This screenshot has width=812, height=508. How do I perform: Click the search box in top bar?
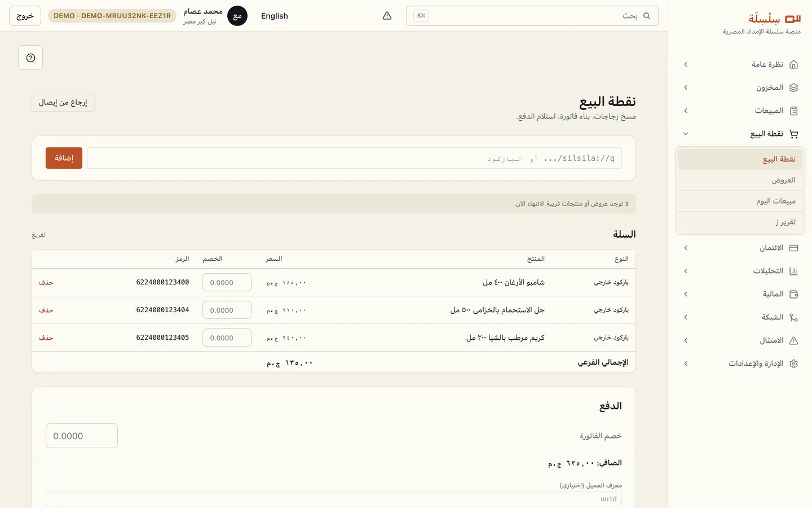click(x=532, y=16)
